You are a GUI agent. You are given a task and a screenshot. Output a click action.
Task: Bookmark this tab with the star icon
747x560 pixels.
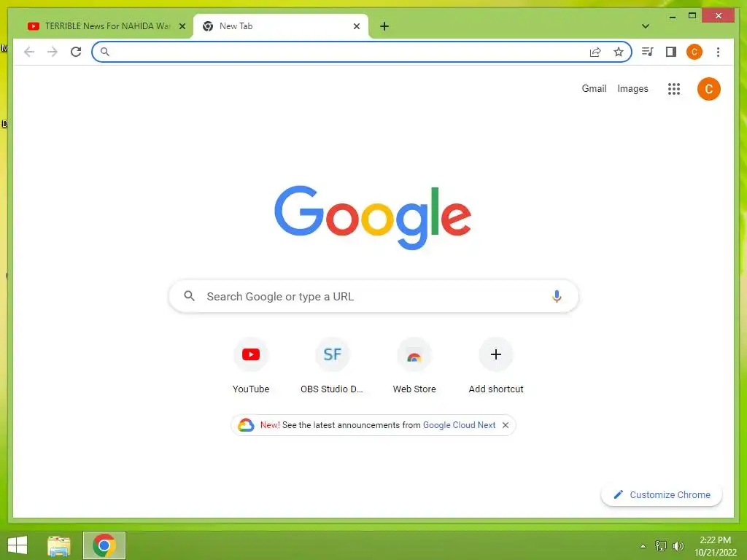click(619, 52)
